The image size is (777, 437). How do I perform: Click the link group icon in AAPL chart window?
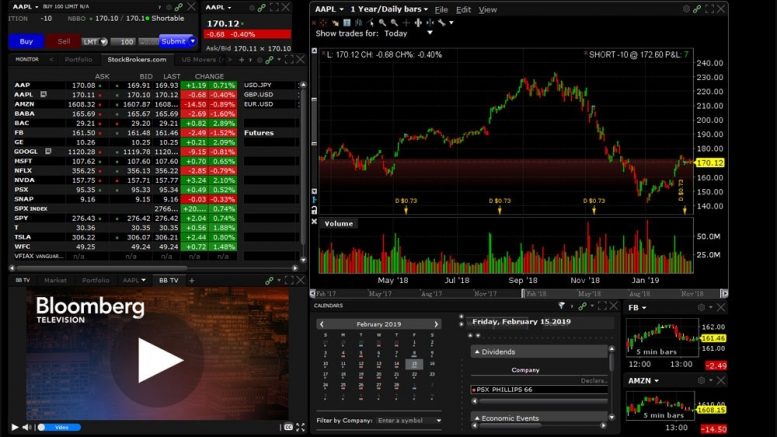698,9
